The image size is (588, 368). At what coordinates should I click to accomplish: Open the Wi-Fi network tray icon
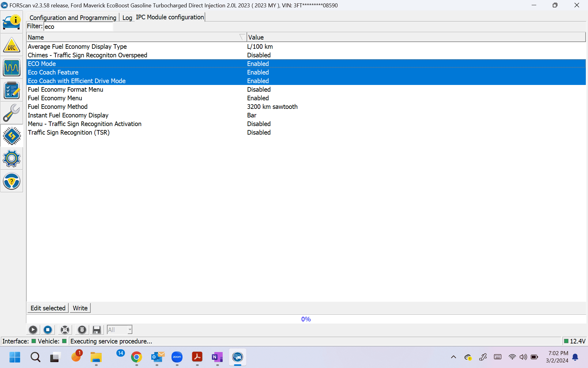coord(512,357)
